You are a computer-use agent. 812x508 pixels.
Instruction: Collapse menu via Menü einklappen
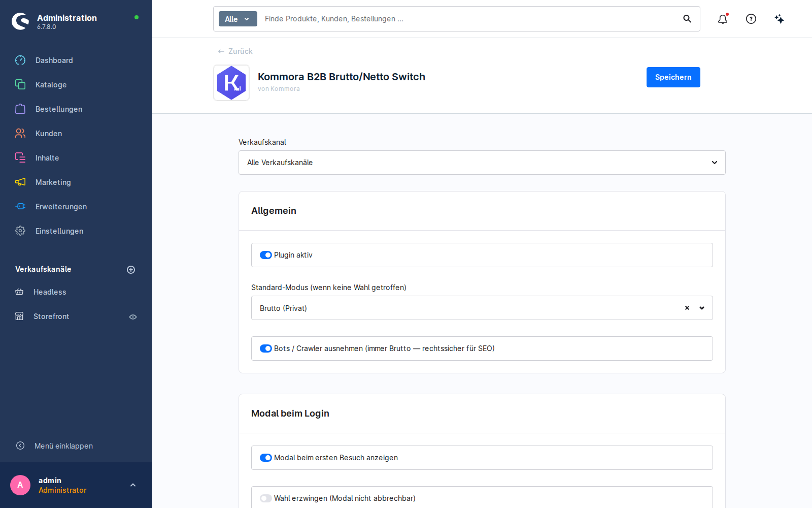click(63, 446)
